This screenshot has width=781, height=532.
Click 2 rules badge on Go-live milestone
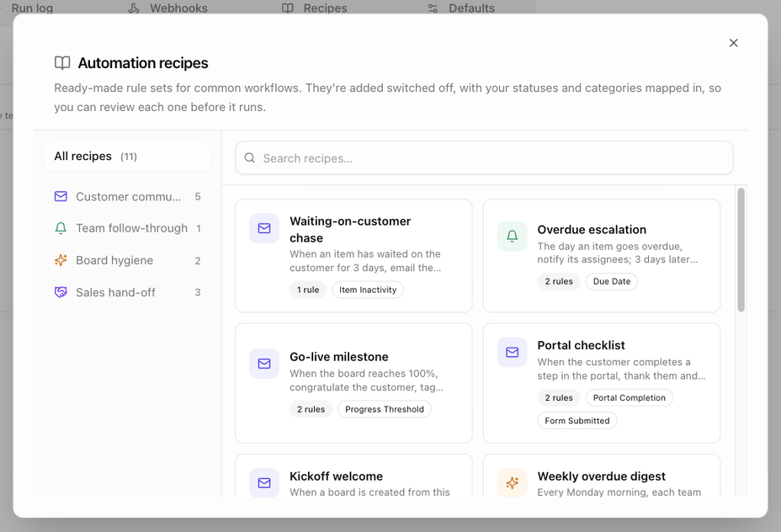[x=311, y=409]
